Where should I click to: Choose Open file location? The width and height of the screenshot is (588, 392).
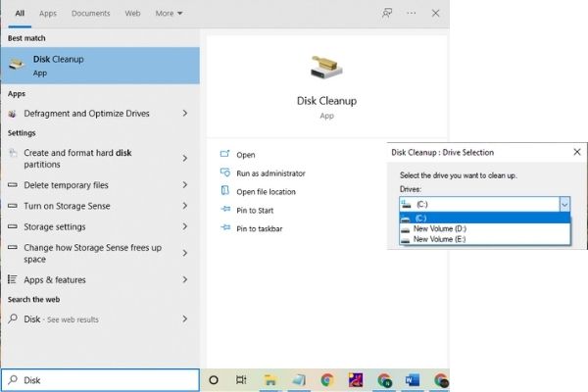click(266, 192)
